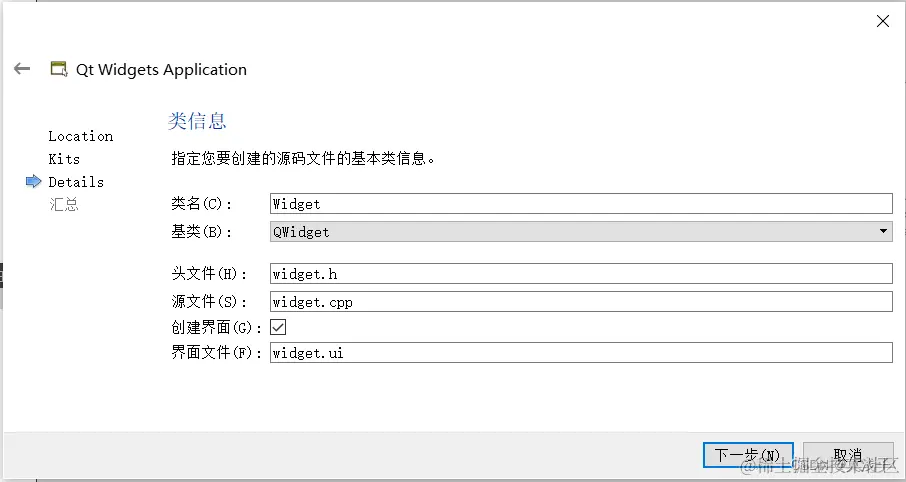Uncheck the 创建界面 checkbox
The height and width of the screenshot is (482, 906).
[278, 327]
